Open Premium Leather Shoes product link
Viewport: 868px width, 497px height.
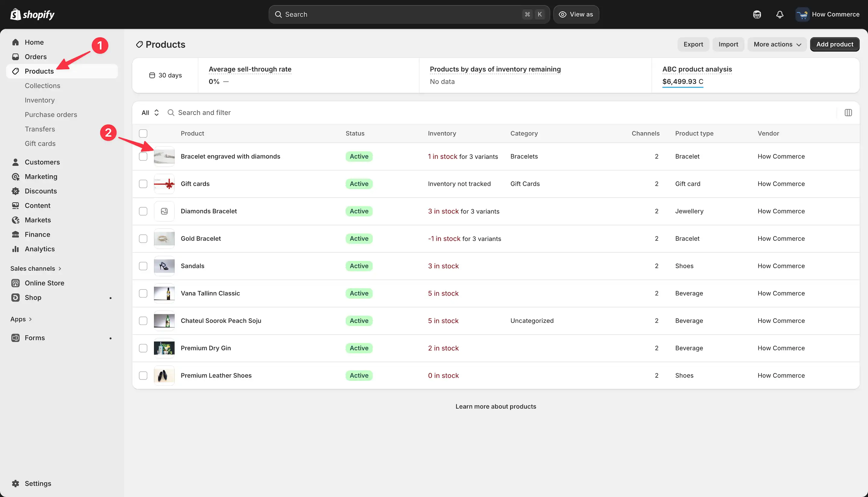click(x=216, y=376)
